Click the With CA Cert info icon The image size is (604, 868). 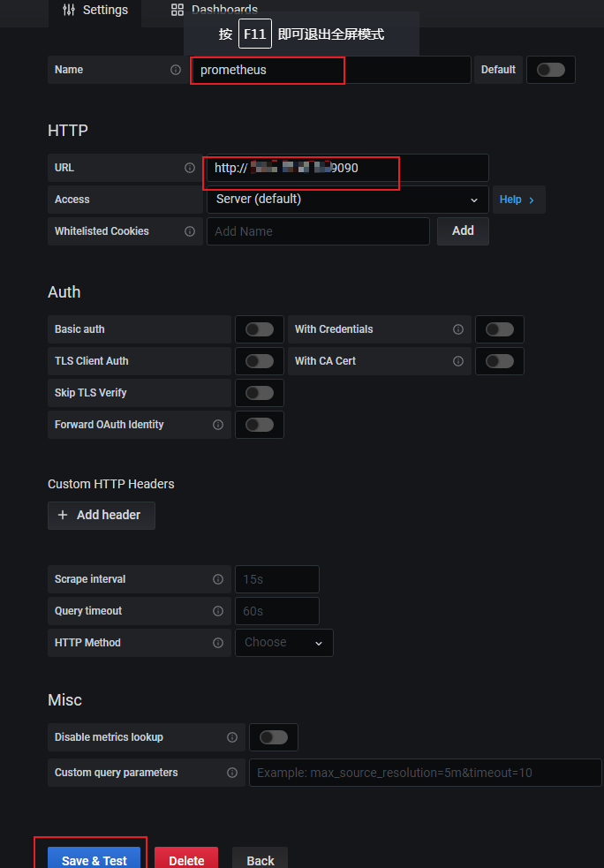pyautogui.click(x=458, y=361)
